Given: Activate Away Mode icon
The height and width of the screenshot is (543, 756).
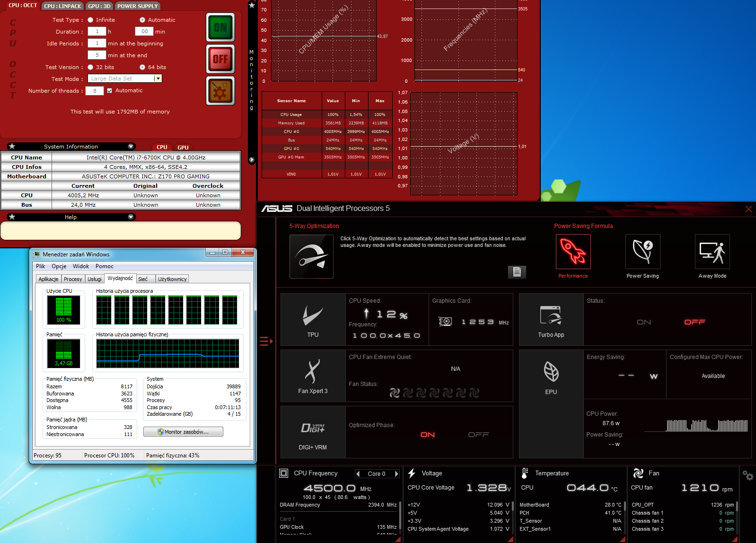Looking at the screenshot, I should tap(712, 252).
